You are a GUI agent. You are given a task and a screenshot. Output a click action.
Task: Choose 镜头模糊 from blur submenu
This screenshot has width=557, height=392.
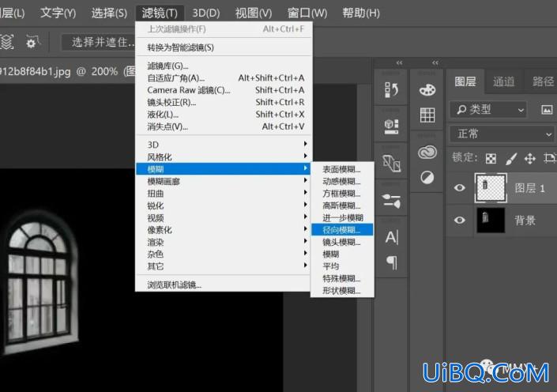click(x=342, y=242)
